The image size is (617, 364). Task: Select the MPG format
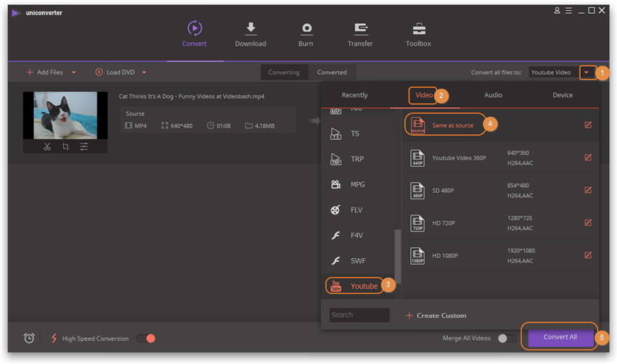click(357, 184)
